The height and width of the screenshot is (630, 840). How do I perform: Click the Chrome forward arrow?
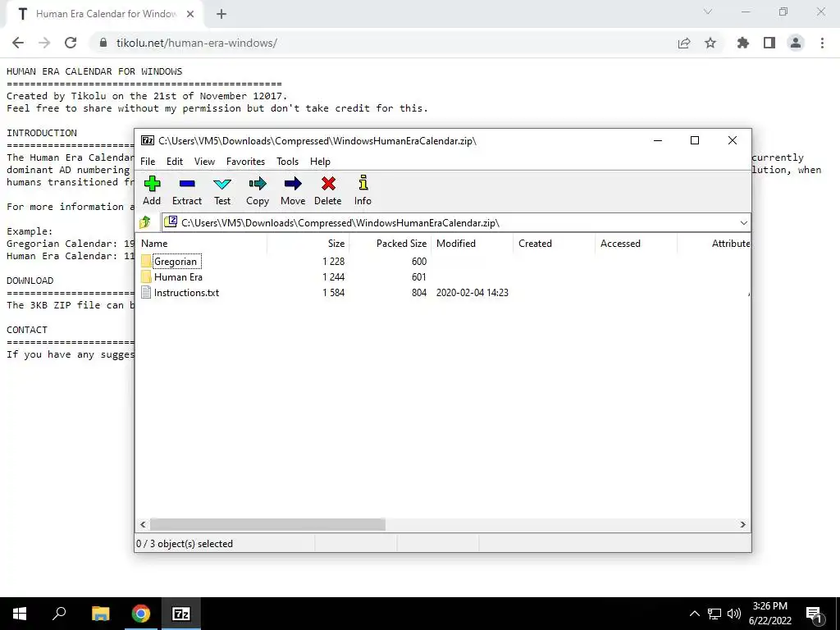click(x=44, y=43)
